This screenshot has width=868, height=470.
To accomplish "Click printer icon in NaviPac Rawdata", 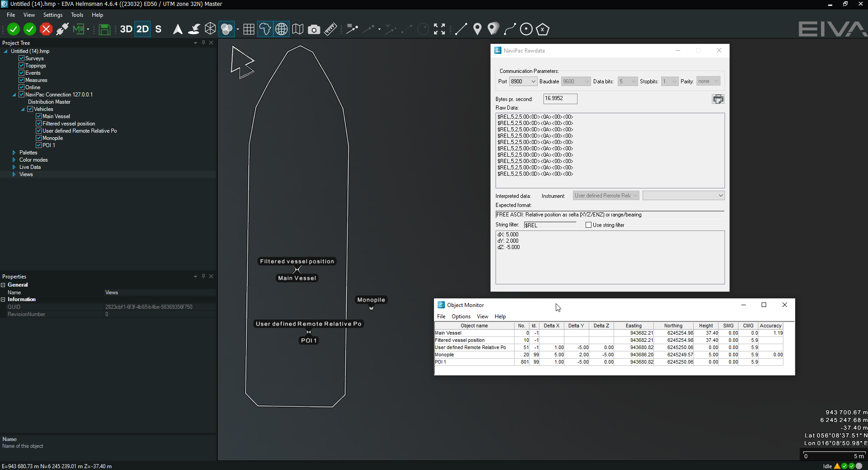I will [x=718, y=99].
